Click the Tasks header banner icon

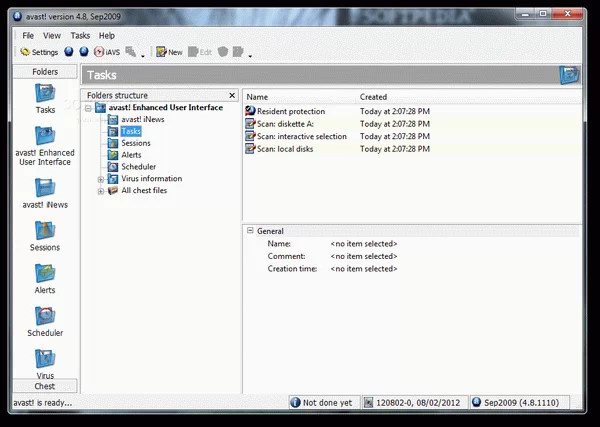coord(569,75)
